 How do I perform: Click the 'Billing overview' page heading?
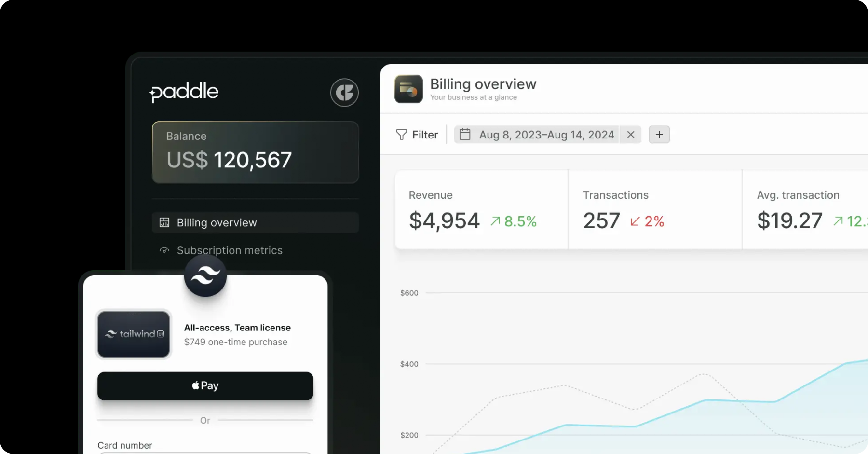click(483, 84)
